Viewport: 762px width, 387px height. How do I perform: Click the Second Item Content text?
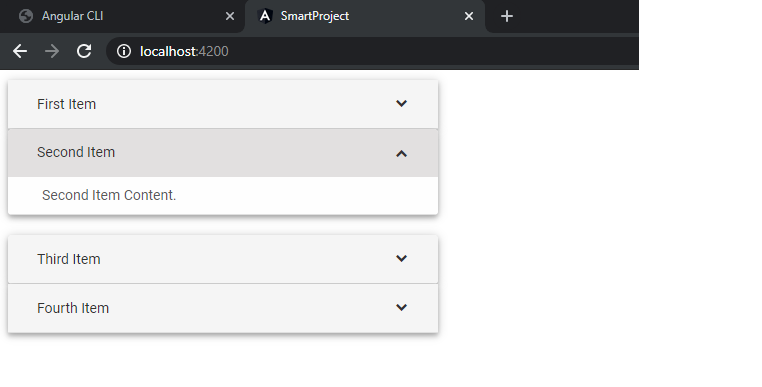[109, 195]
